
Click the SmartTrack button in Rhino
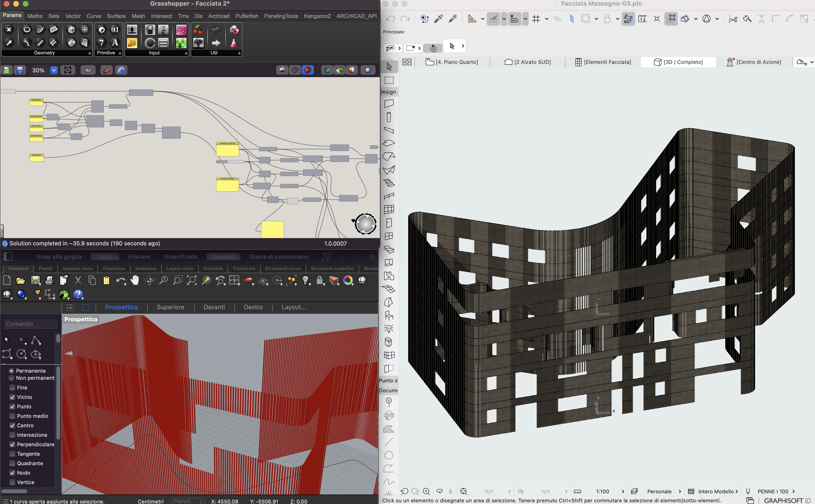[x=181, y=257]
